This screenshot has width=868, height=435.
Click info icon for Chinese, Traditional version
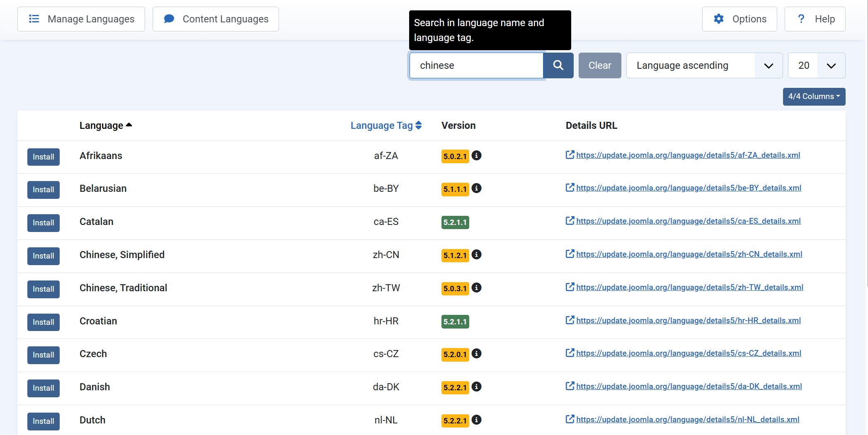pyautogui.click(x=477, y=288)
